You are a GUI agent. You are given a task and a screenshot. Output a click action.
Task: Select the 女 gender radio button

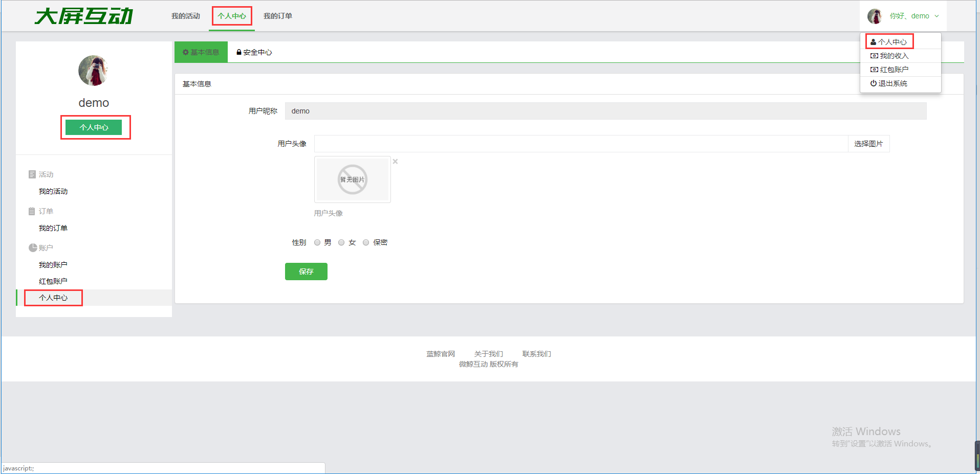click(x=341, y=242)
